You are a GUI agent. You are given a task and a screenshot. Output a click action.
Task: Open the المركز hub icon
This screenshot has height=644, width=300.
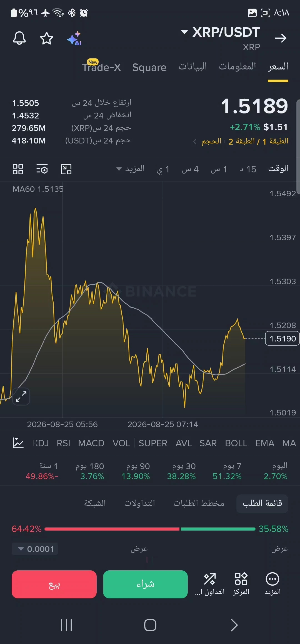pyautogui.click(x=241, y=584)
